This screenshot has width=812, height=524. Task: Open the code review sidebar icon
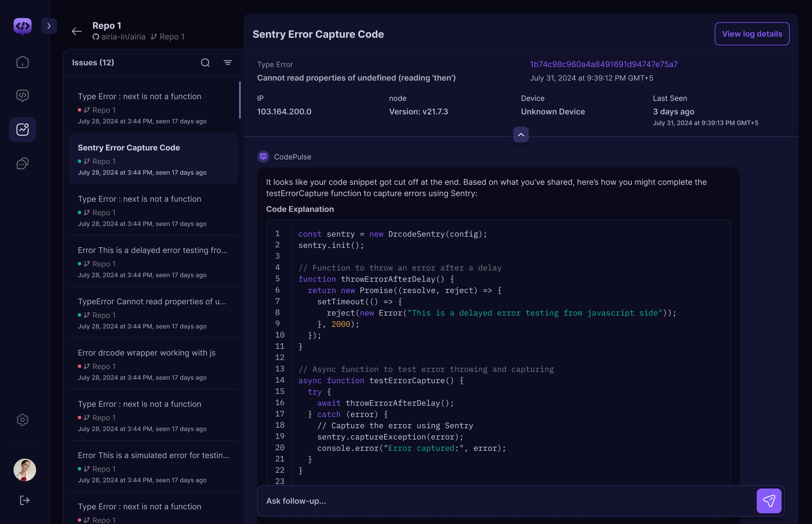pyautogui.click(x=23, y=95)
